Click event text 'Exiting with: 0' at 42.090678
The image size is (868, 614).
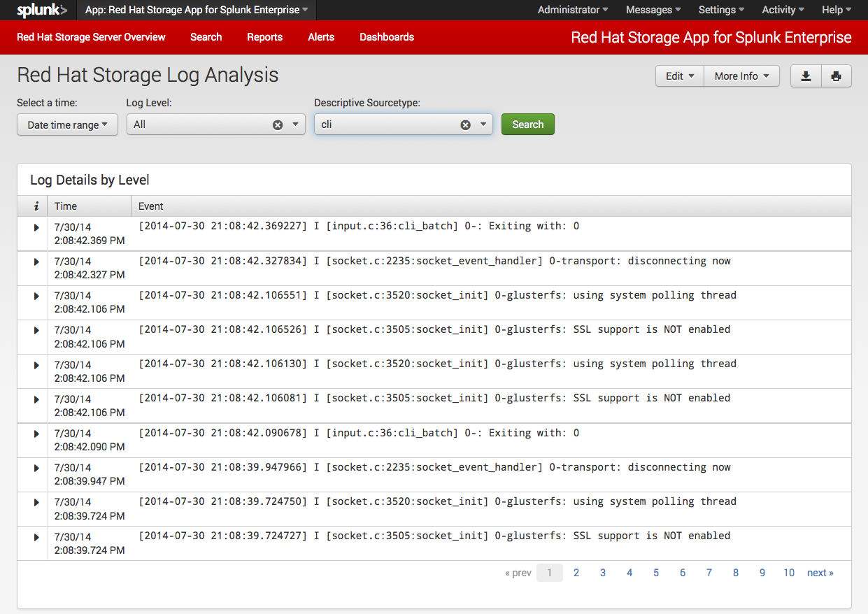534,433
